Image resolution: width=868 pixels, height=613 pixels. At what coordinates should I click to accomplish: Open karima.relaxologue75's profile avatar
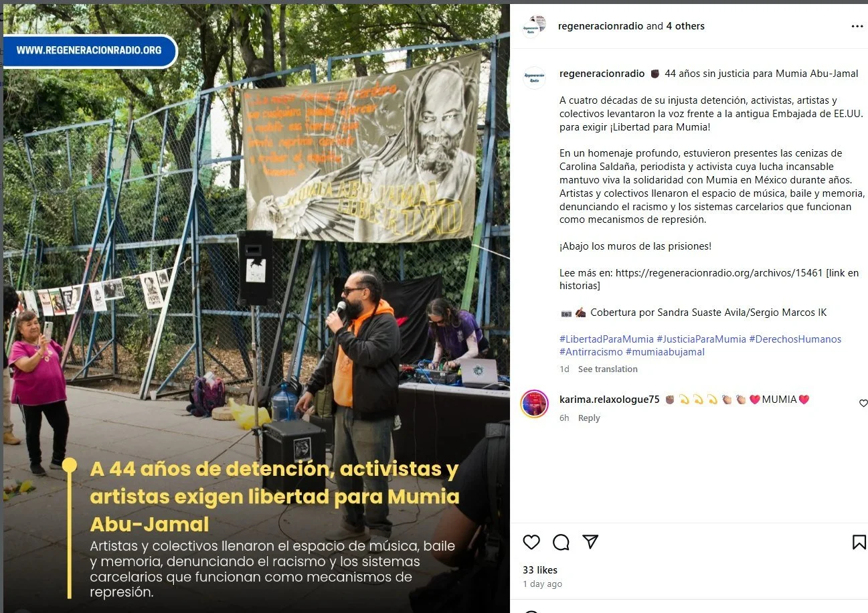click(x=534, y=404)
